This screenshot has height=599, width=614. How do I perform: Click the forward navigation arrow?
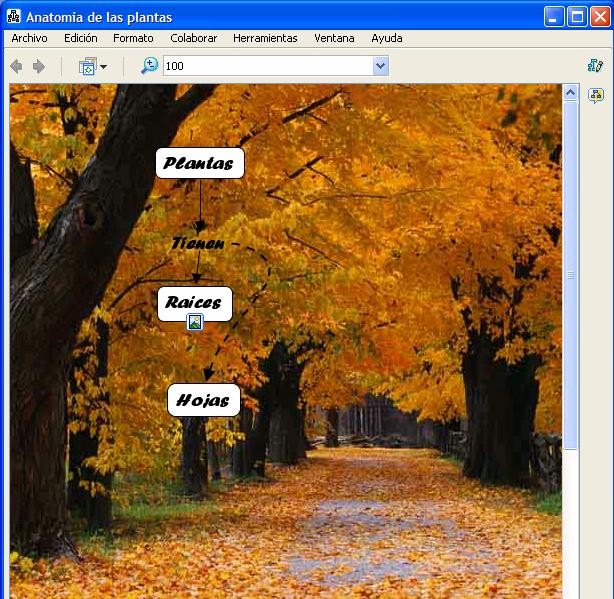click(38, 66)
